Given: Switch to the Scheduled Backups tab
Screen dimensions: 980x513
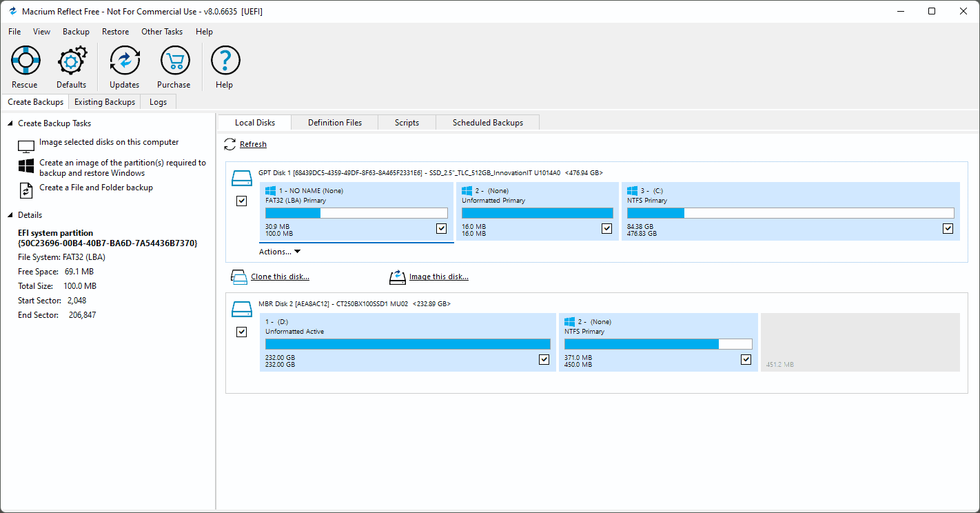Looking at the screenshot, I should point(487,123).
